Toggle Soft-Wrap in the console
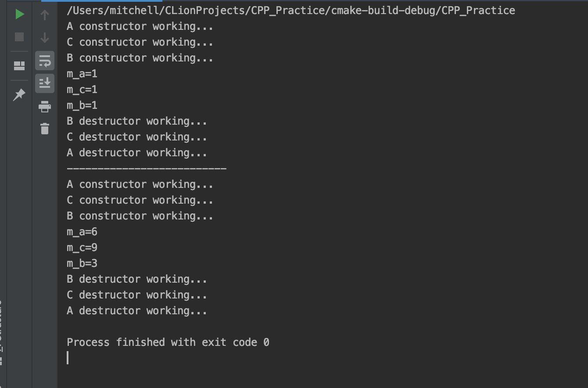This screenshot has height=388, width=588. coord(44,61)
